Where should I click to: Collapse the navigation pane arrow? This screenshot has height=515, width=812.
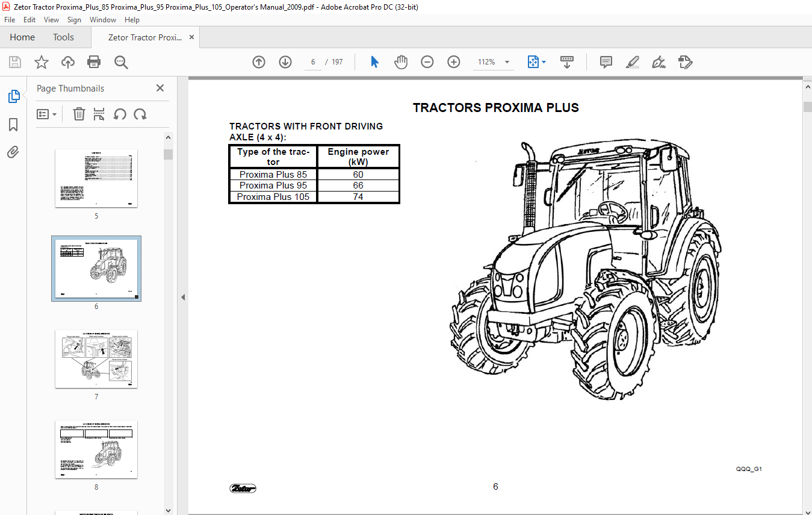click(183, 297)
